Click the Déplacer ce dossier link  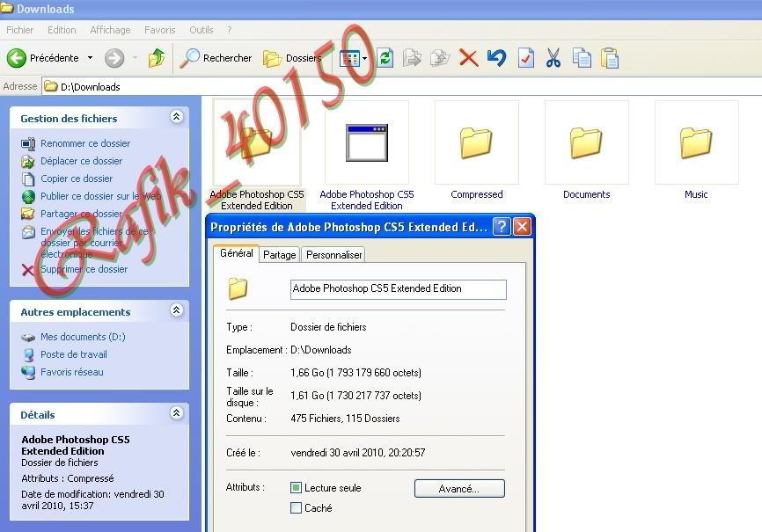point(82,161)
